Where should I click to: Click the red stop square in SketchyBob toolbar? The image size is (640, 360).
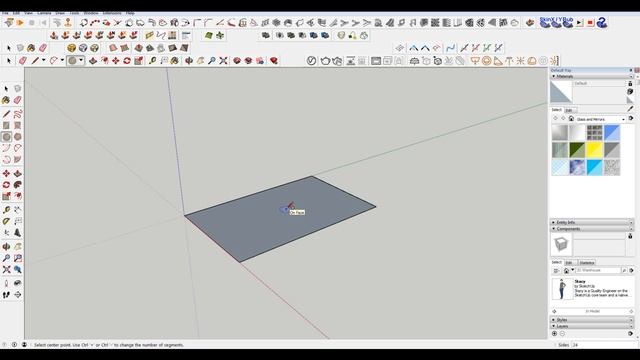tap(590, 23)
